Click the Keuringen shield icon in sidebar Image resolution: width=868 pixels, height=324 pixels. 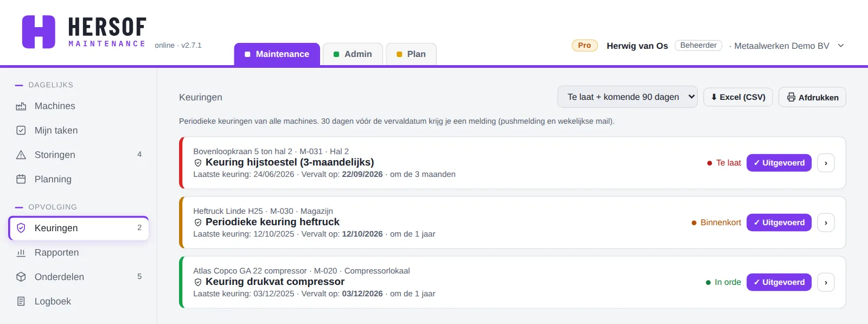point(21,228)
